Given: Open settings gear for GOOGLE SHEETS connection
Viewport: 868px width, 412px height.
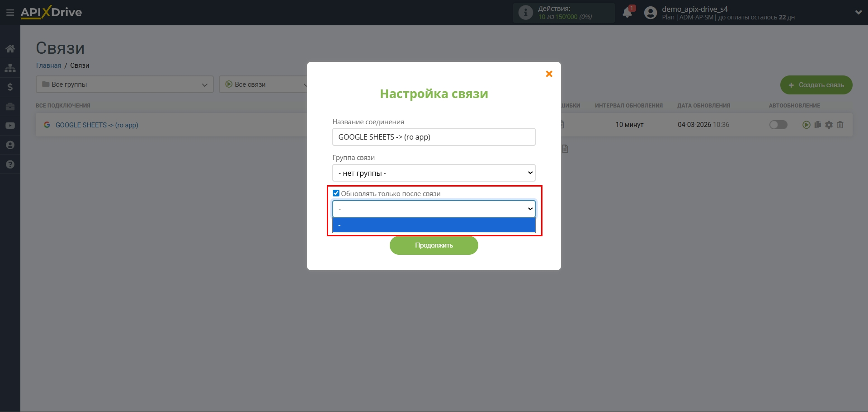Looking at the screenshot, I should tap(829, 125).
